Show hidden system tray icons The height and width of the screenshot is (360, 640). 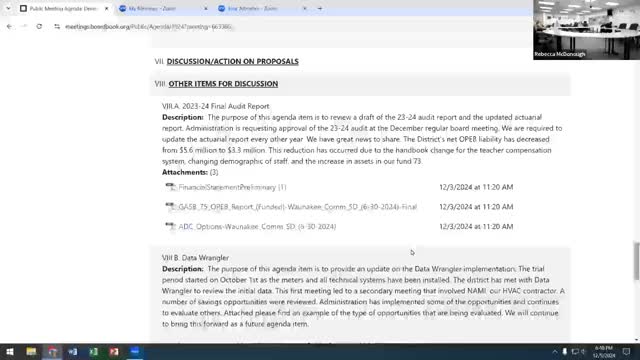pyautogui.click(x=555, y=351)
